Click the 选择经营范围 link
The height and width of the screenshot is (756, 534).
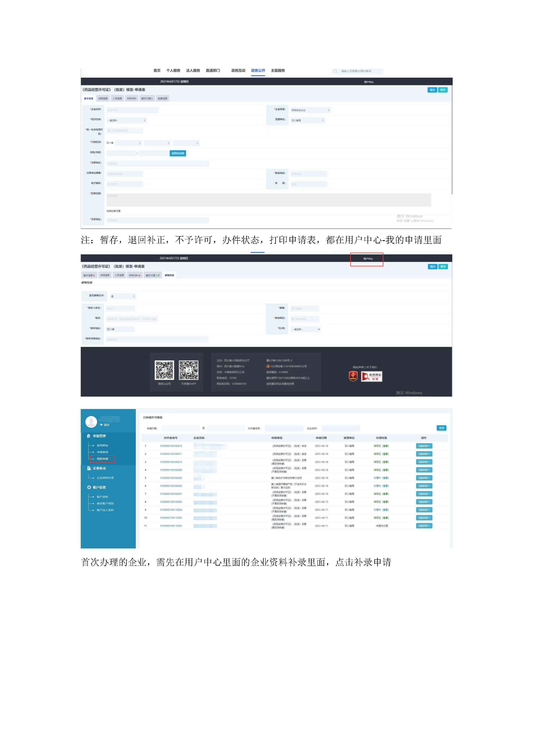[114, 211]
